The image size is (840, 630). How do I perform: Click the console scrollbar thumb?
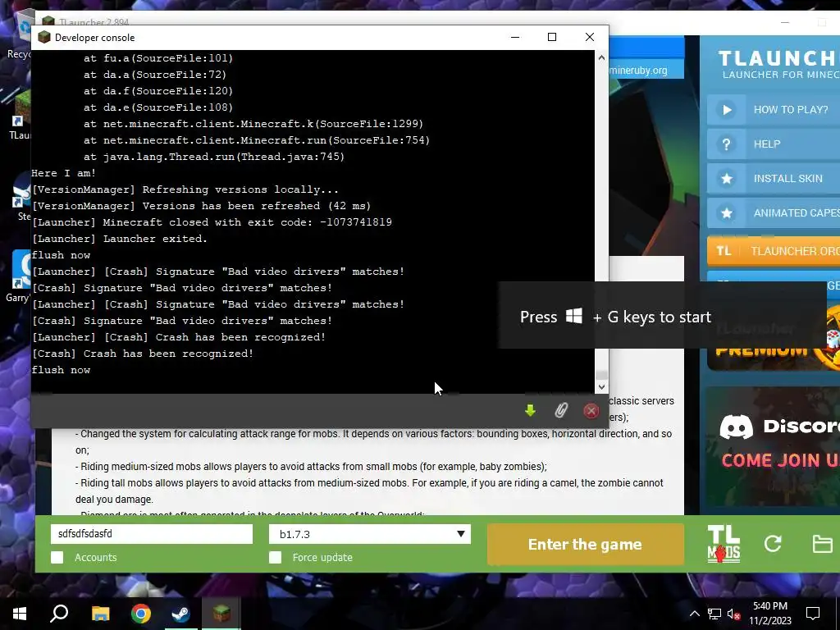click(x=601, y=375)
